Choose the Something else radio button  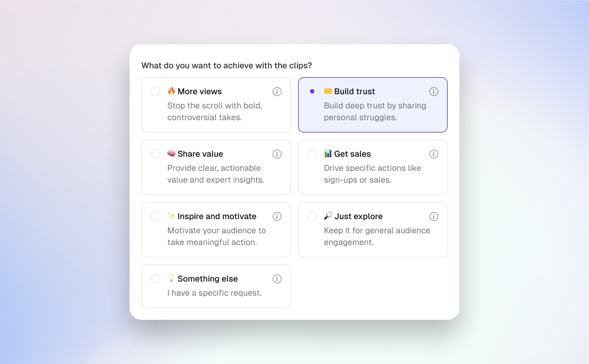pos(155,279)
